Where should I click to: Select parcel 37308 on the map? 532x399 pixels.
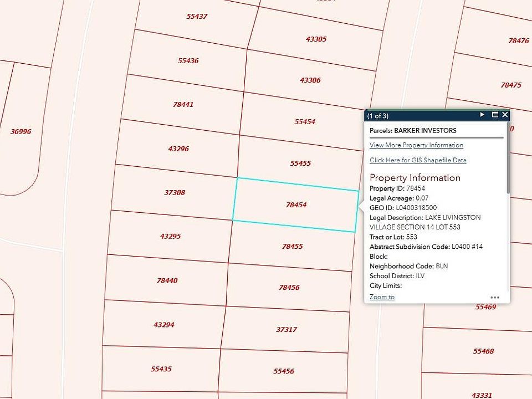(x=175, y=192)
